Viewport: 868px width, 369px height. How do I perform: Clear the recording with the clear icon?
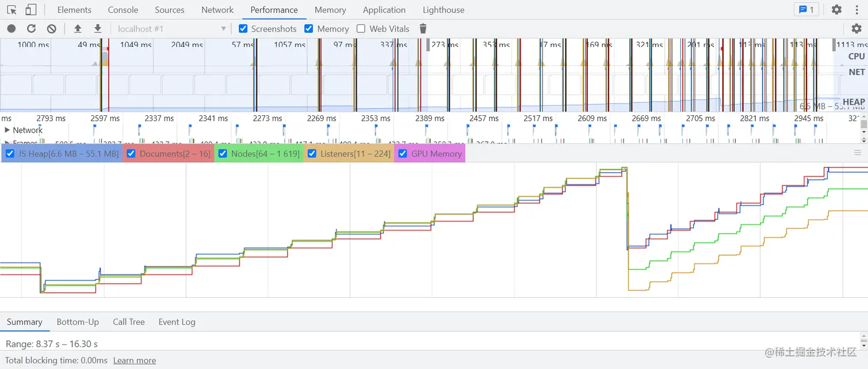52,29
